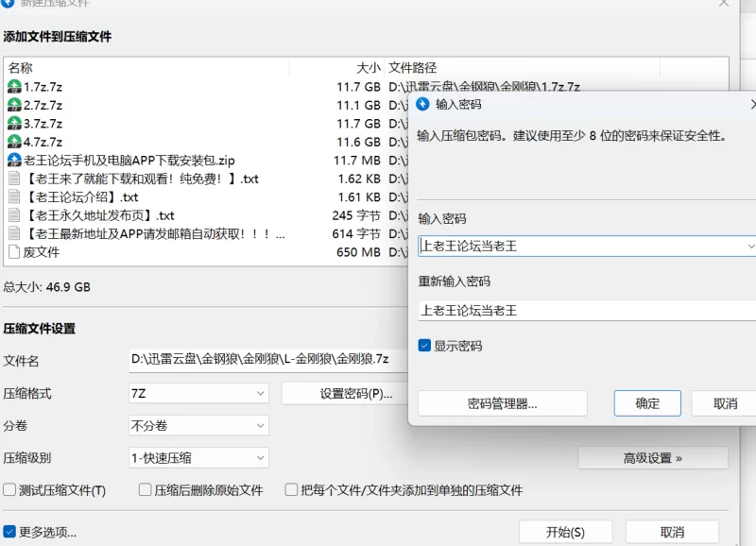
Task: Click the text file icon of 【老王论坛介绍】.txt
Action: coord(14,196)
